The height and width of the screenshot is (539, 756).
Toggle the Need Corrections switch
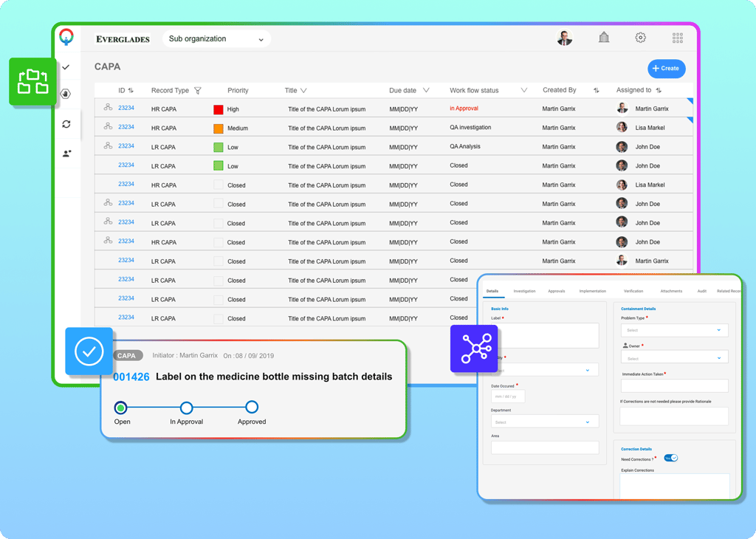670,458
